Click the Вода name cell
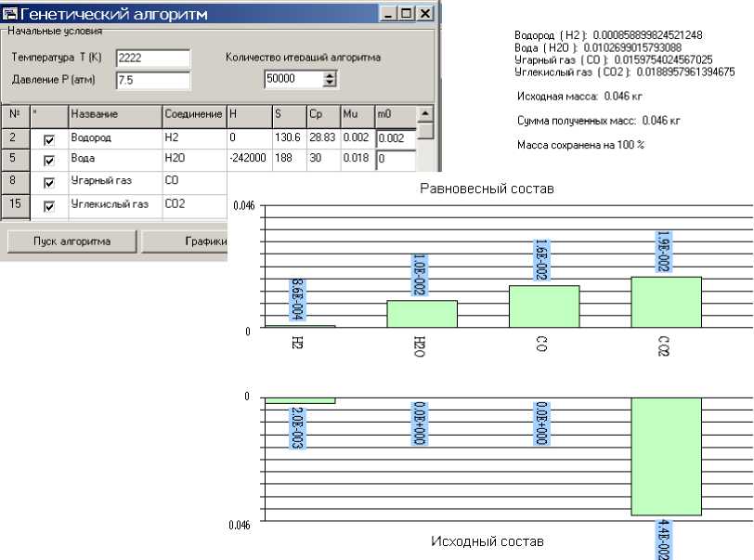The image size is (754, 560). [x=115, y=159]
